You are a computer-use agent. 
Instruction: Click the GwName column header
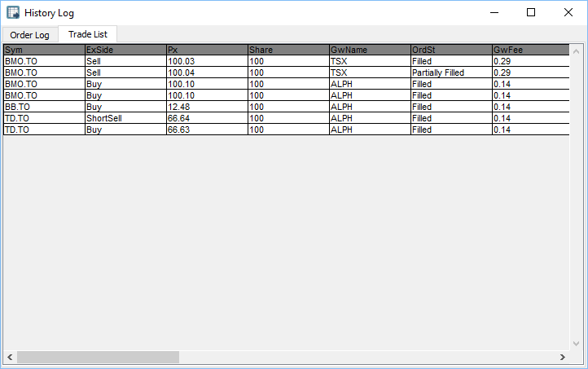click(370, 50)
